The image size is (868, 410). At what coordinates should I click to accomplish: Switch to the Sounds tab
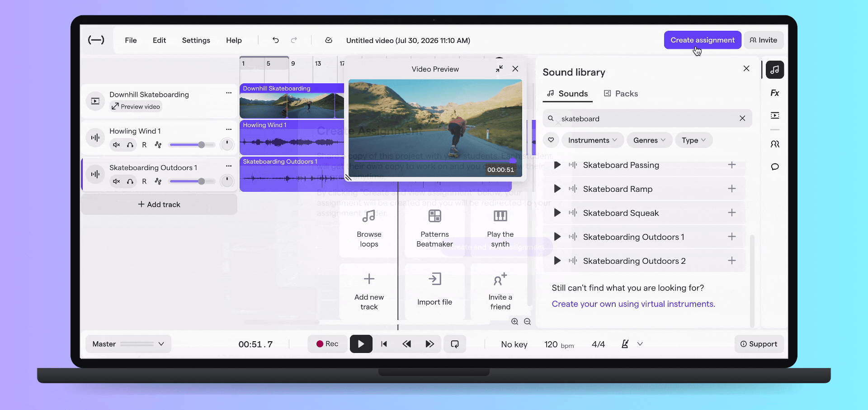click(568, 94)
